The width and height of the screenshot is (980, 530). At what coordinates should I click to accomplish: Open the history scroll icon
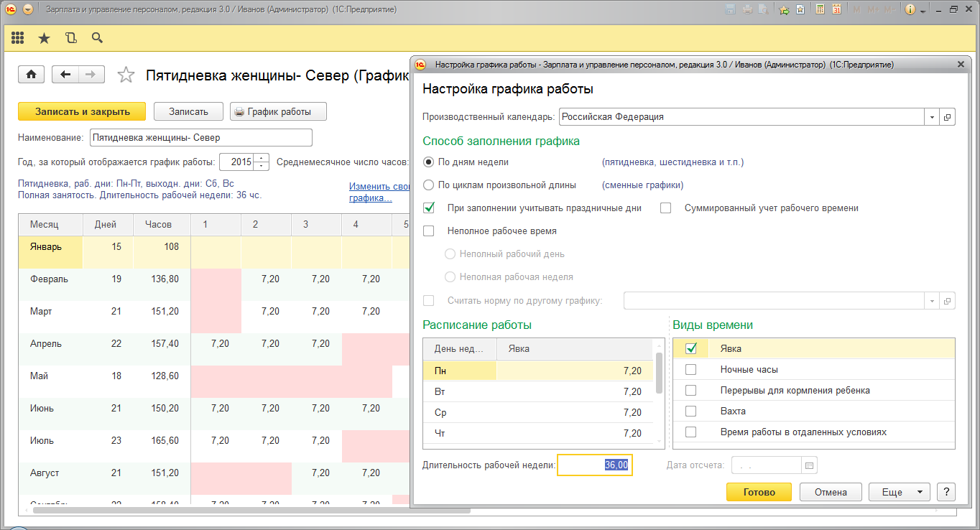pyautogui.click(x=70, y=38)
